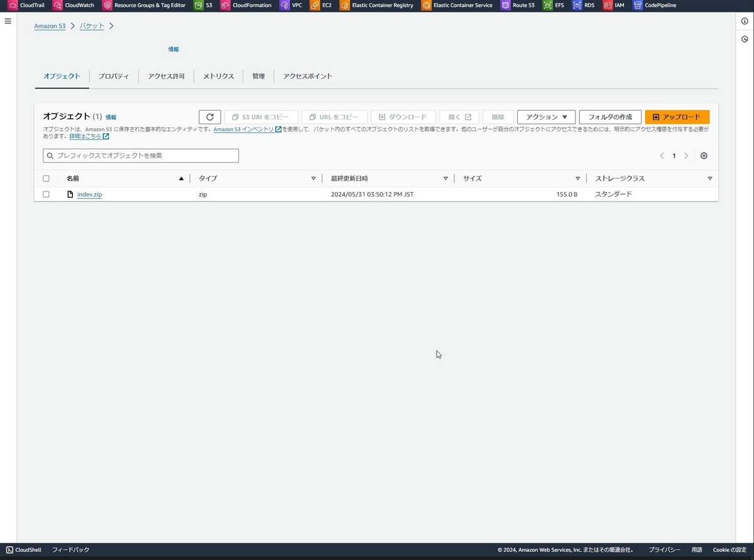Click the アップロード button
This screenshot has height=560, width=754.
click(677, 117)
